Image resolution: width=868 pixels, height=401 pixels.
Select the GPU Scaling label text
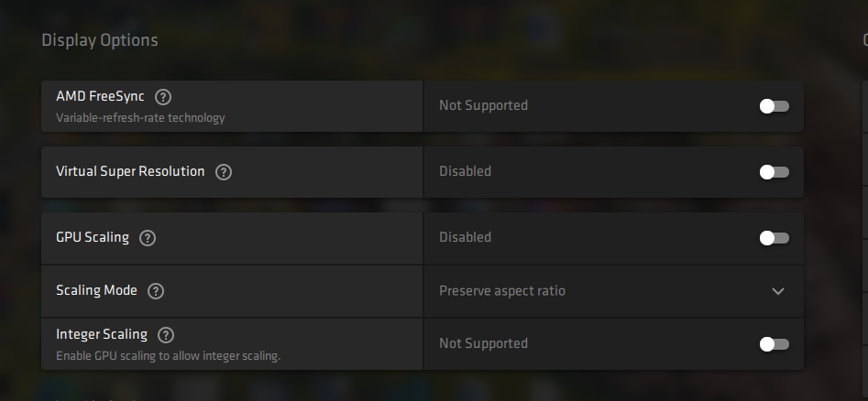click(93, 237)
